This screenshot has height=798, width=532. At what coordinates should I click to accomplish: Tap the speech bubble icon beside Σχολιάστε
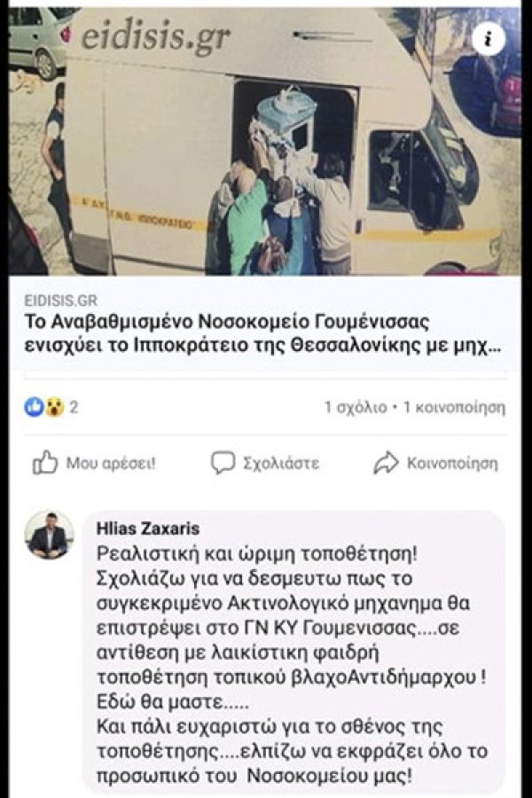[x=223, y=463]
